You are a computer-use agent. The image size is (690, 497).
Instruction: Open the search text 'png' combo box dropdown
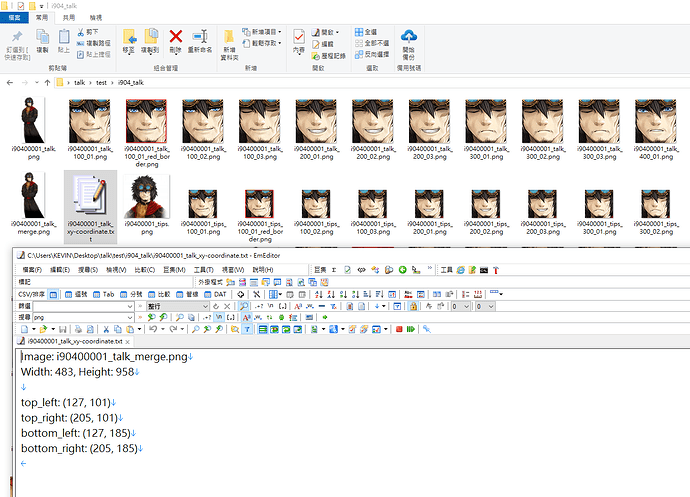pyautogui.click(x=130, y=318)
